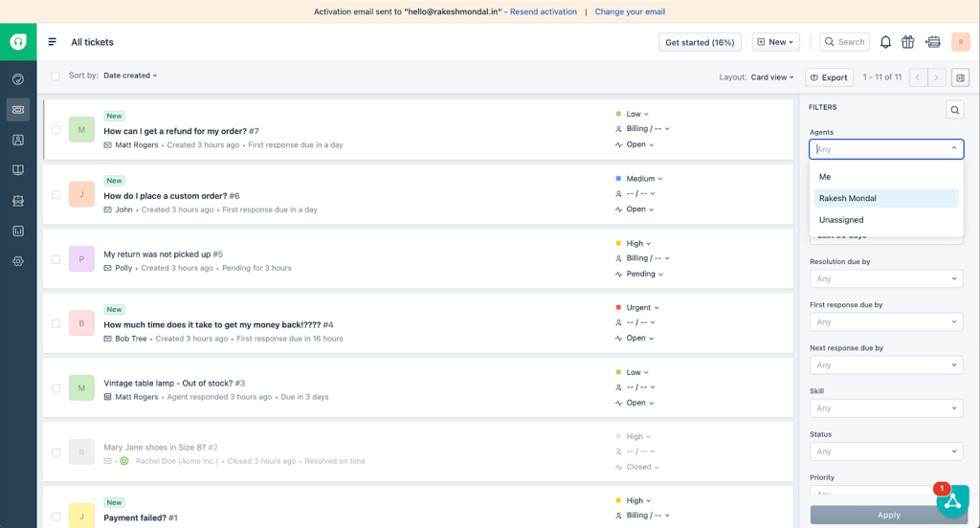Viewport: 980px width, 528px height.
Task: Click the Agents filter input field
Action: [x=885, y=148]
